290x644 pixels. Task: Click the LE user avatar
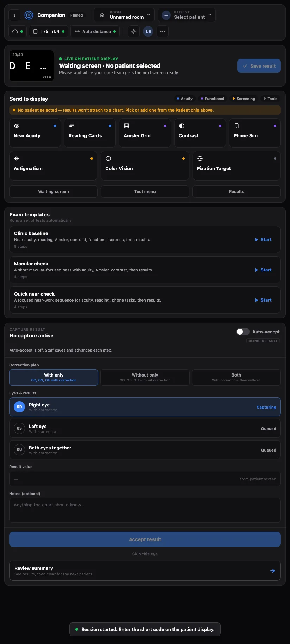[148, 31]
